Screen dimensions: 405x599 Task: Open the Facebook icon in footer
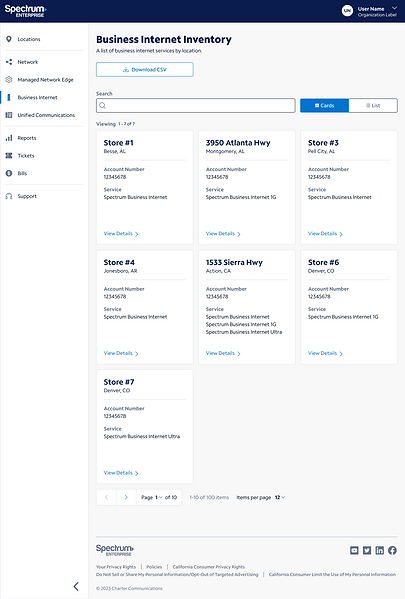point(392,550)
